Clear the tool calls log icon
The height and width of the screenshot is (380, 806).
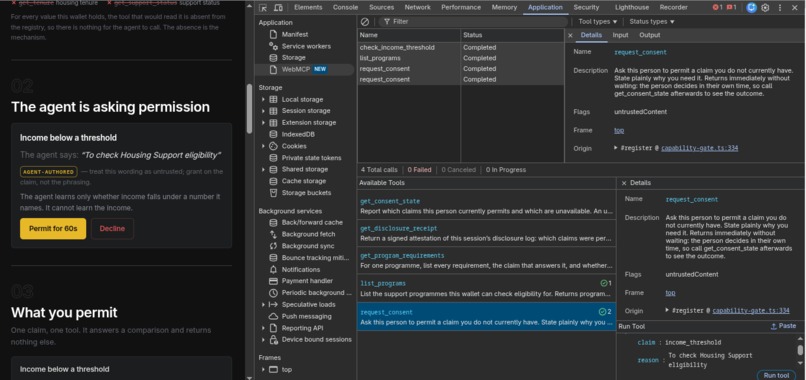tap(364, 22)
